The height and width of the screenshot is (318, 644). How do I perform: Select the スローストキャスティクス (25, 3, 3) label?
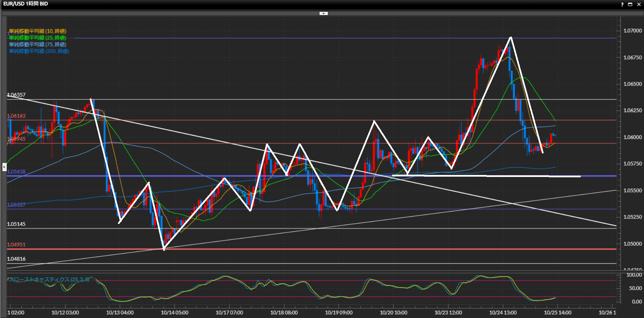(x=49, y=279)
